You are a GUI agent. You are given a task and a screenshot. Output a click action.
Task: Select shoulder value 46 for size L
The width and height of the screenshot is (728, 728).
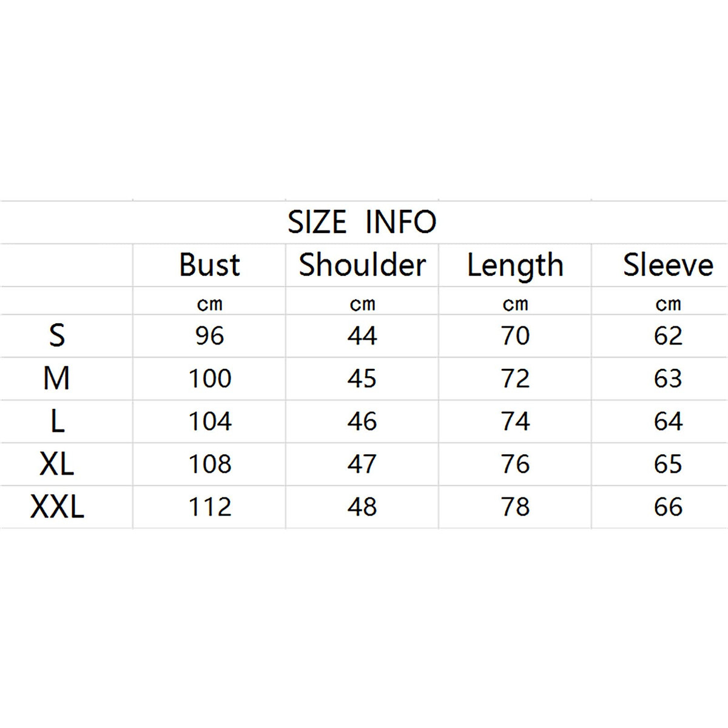coord(362,421)
